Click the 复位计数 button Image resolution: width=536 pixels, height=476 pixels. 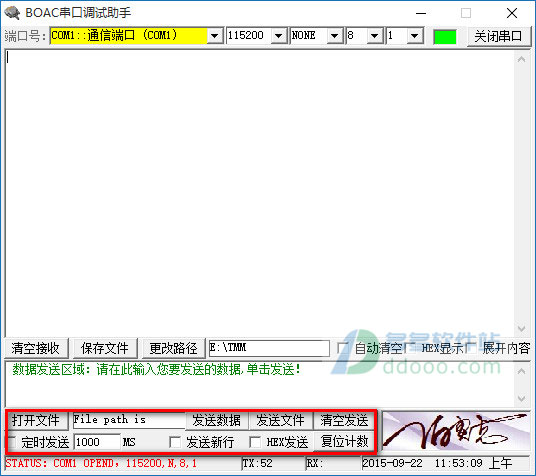point(344,441)
